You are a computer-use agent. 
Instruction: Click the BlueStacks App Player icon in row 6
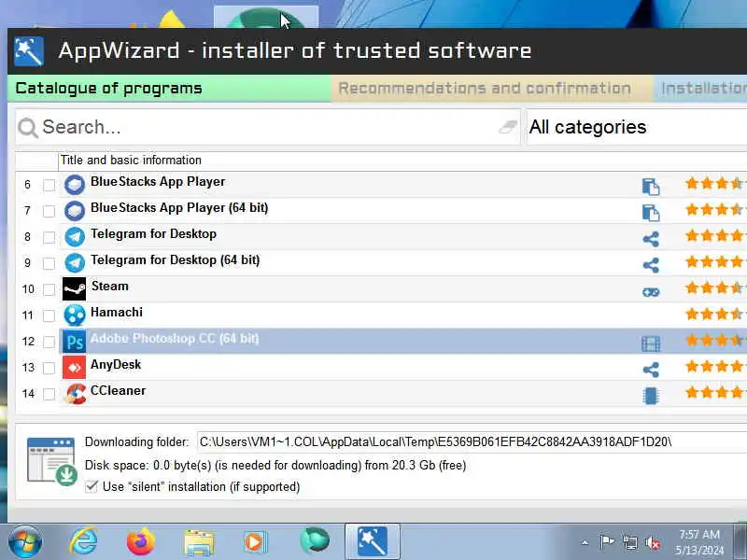point(75,184)
